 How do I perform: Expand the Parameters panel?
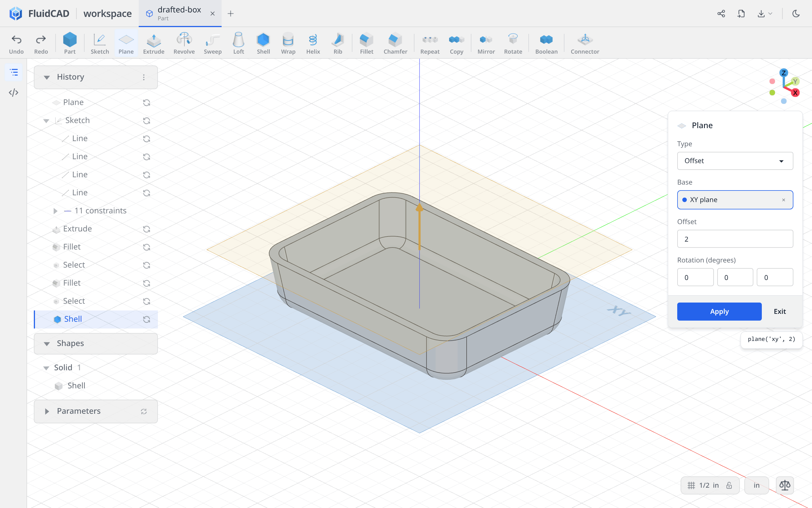click(47, 411)
